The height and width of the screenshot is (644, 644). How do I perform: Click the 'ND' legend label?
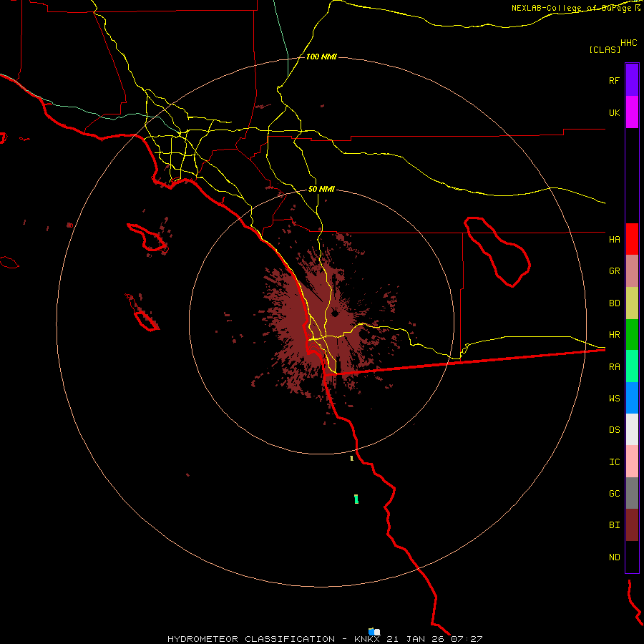tap(614, 557)
